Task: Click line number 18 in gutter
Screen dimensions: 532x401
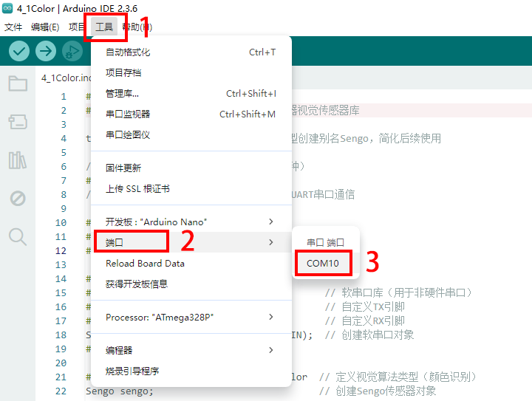Action: point(61,335)
